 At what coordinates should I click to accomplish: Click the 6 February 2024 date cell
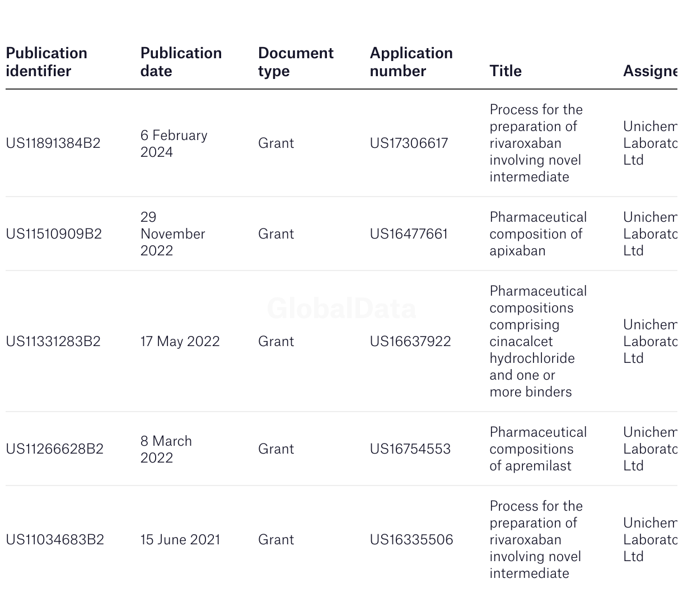[x=174, y=144]
